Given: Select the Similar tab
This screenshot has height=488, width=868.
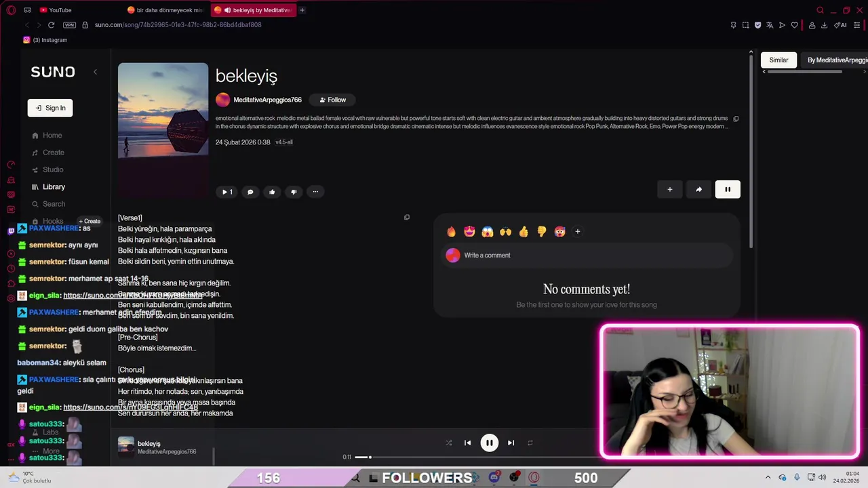Looking at the screenshot, I should pyautogui.click(x=778, y=60).
